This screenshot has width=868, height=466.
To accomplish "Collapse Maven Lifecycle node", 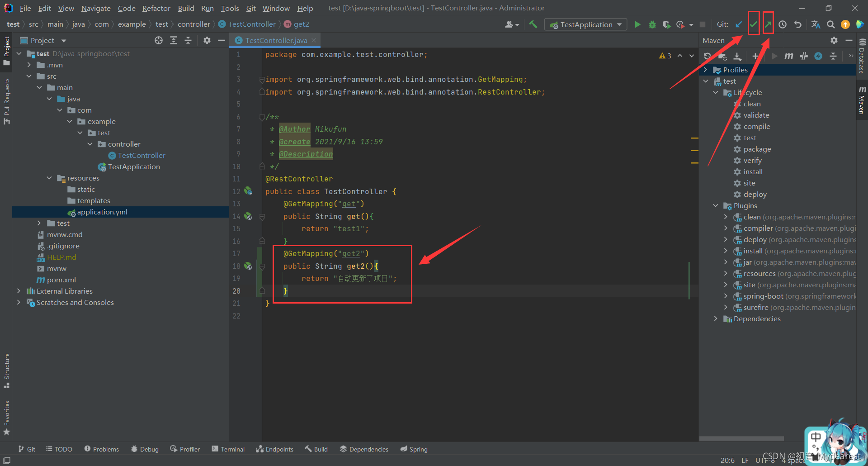I will point(716,92).
